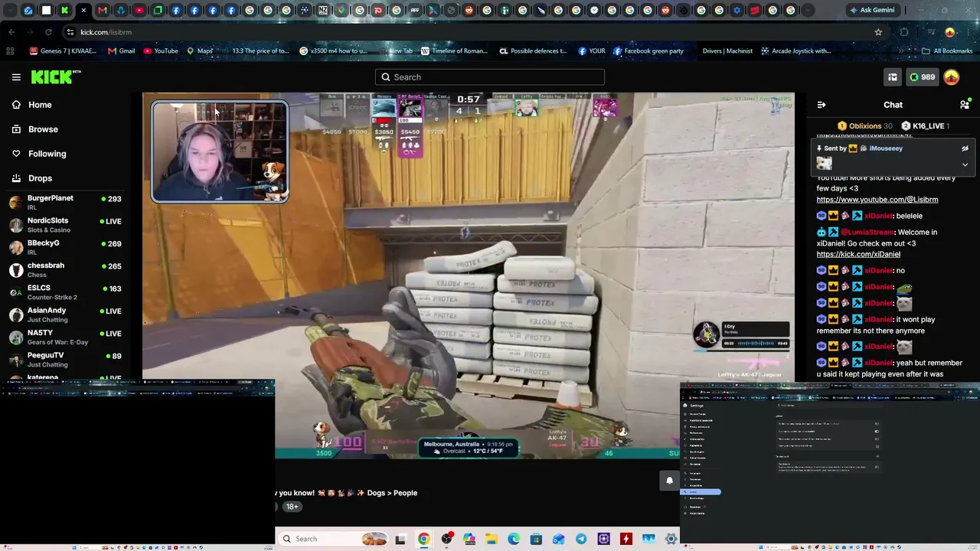Open Task View from the taskbar

click(400, 539)
